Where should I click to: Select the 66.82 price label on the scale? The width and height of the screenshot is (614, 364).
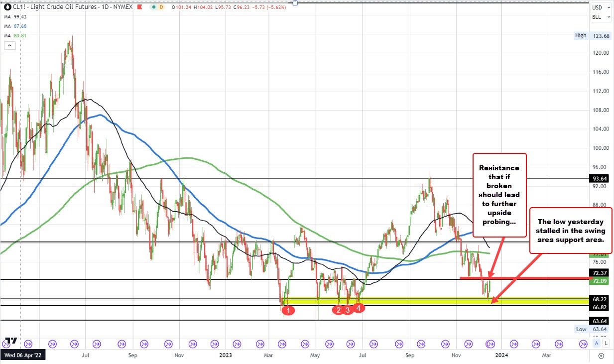(x=600, y=307)
